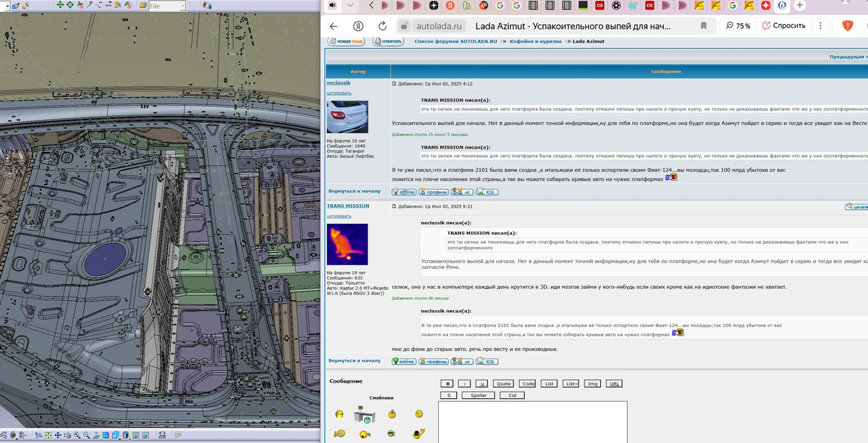868x443 pixels.
Task: Open a new browser tab with plus
Action: click(x=800, y=5)
